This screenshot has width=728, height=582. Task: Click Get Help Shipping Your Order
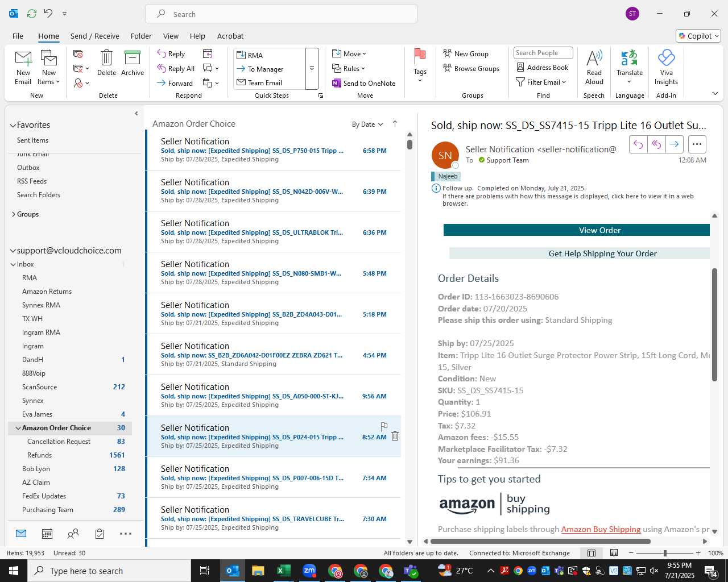coord(580,253)
